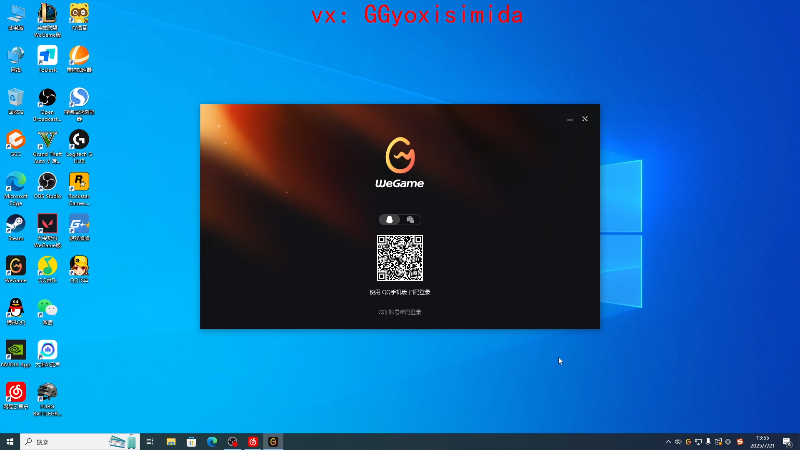The image size is (800, 450).
Task: Click the WeGame logo in login window
Action: pyautogui.click(x=399, y=162)
